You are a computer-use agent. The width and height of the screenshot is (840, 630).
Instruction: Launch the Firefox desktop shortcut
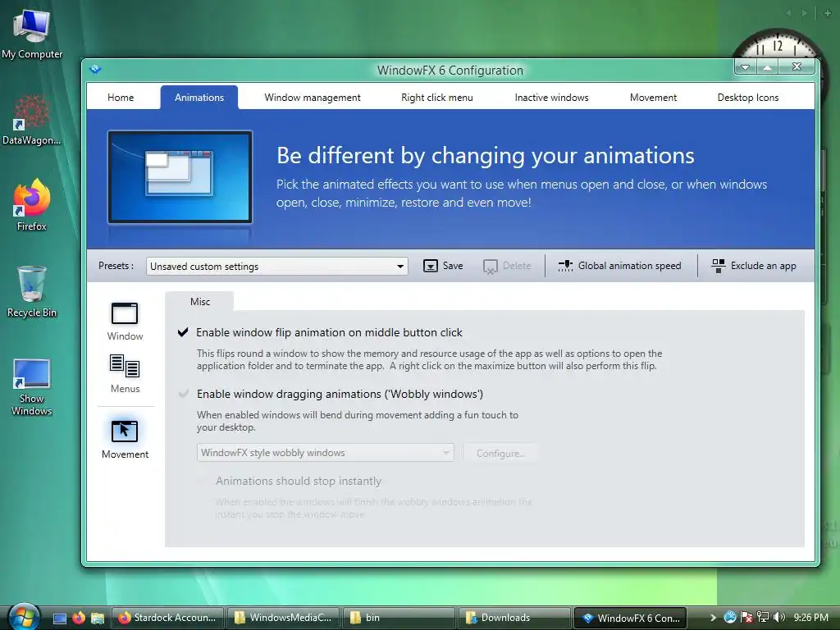point(32,205)
